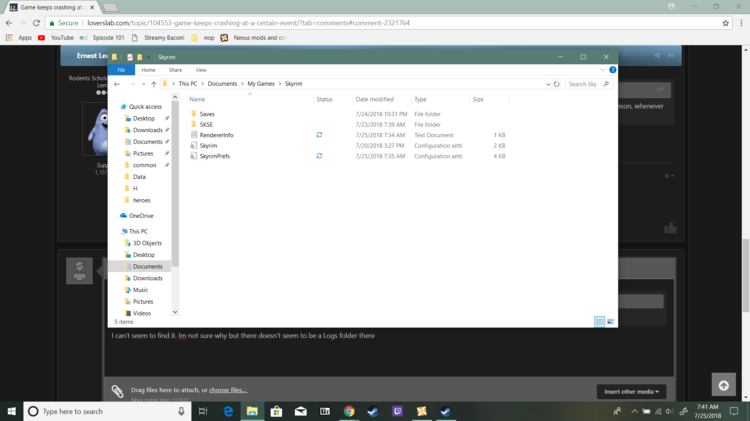Select the RendererInfo text file
Image resolution: width=750 pixels, height=421 pixels.
(x=217, y=135)
